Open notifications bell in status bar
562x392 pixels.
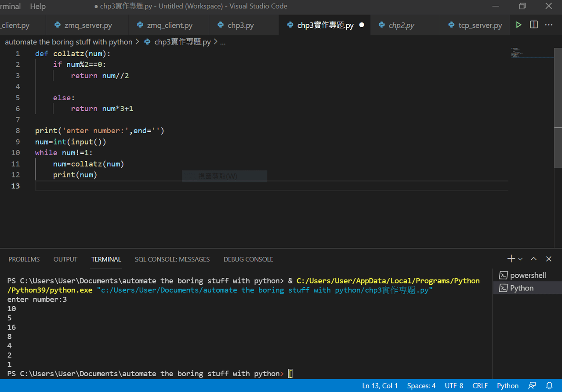549,385
